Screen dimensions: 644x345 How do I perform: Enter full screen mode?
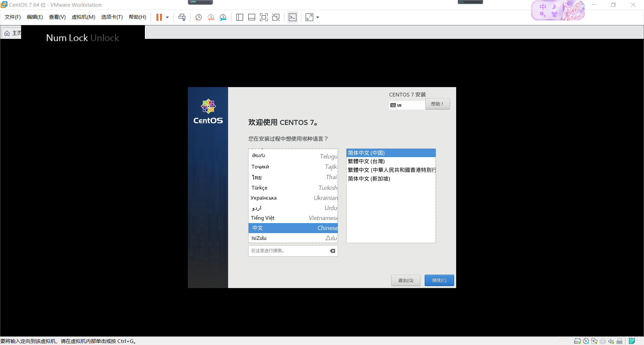[x=264, y=17]
